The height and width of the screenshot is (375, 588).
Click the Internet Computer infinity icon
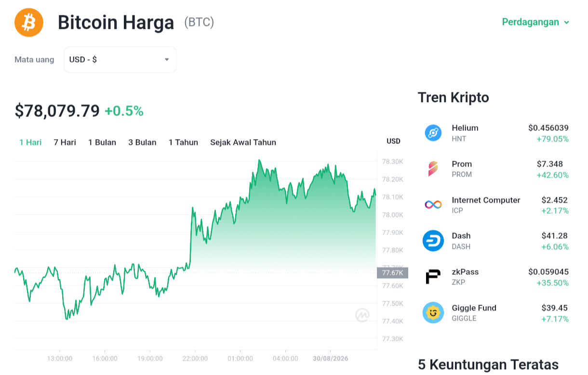(x=433, y=205)
